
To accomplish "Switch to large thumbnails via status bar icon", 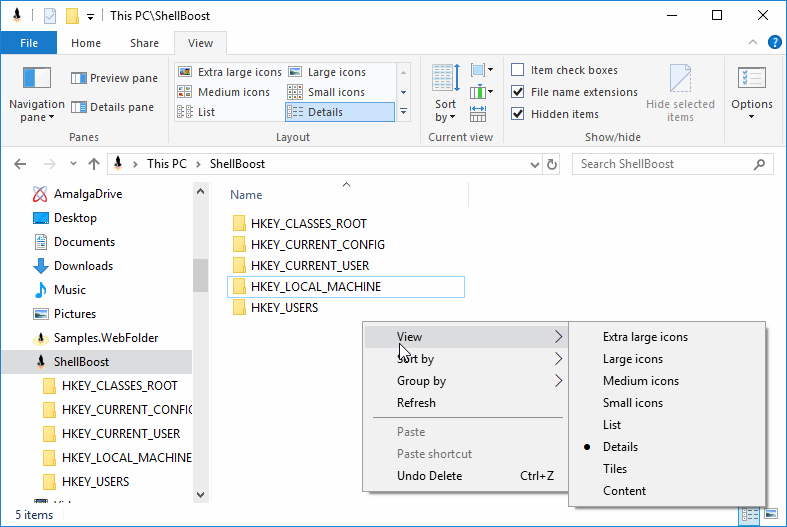I will pyautogui.click(x=771, y=514).
